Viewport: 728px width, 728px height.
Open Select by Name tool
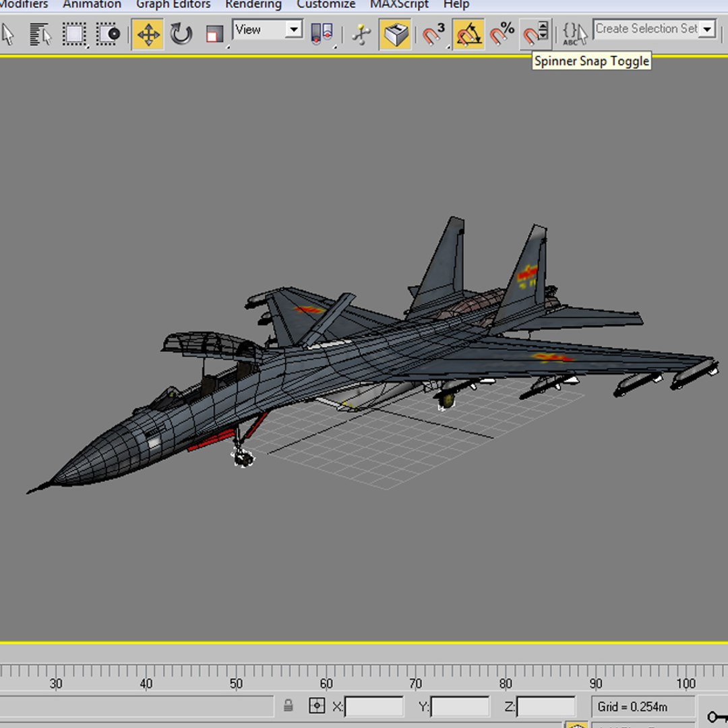[x=40, y=34]
